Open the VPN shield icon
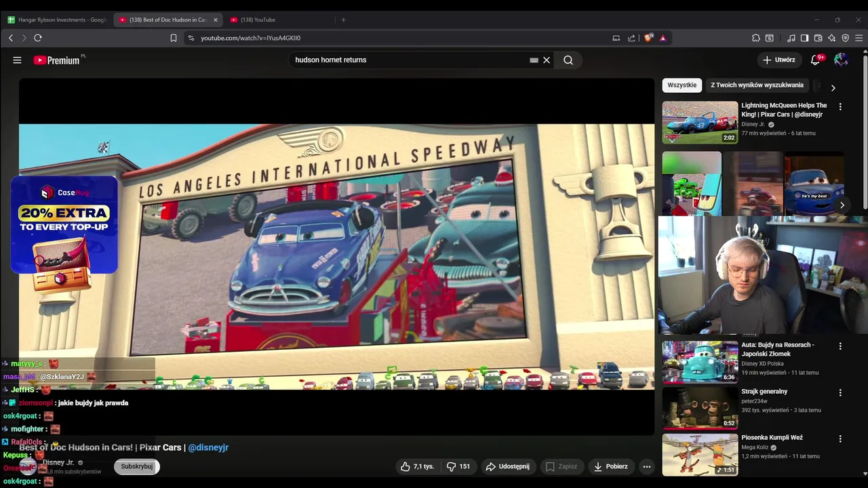This screenshot has height=488, width=868. point(846,38)
